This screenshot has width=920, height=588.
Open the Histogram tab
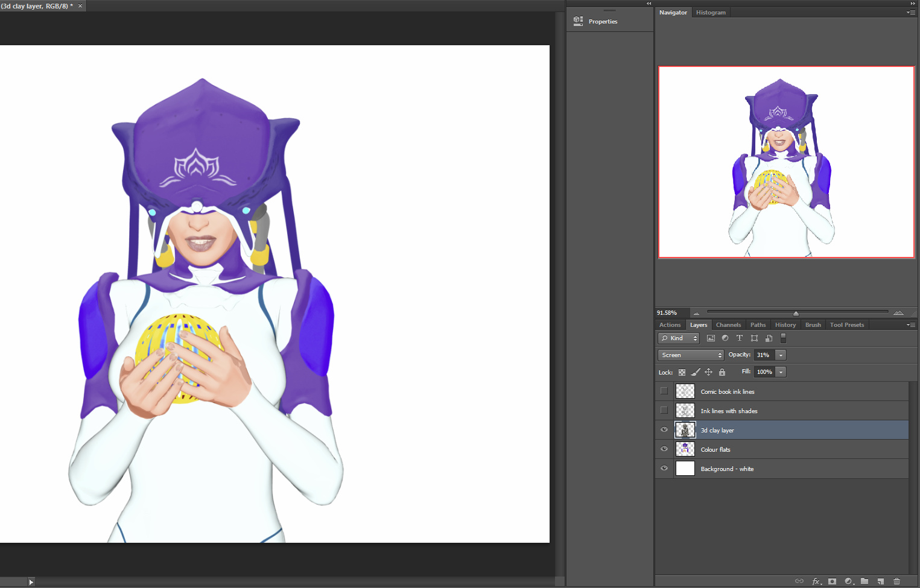711,13
